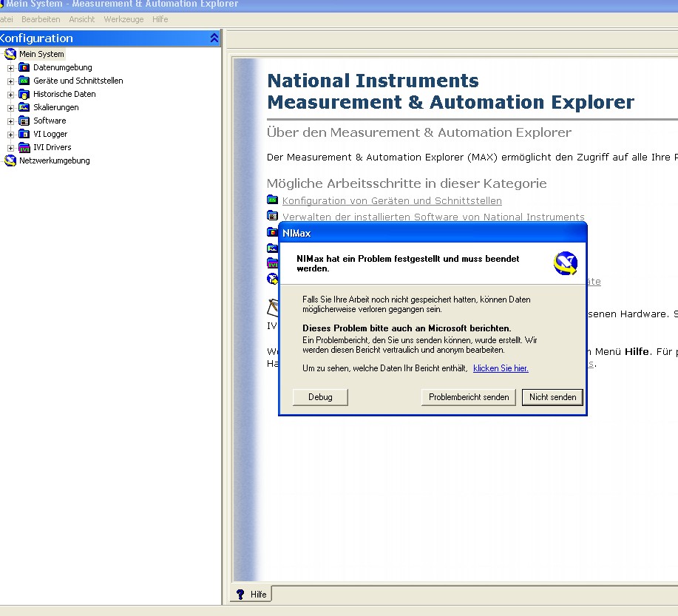
Task: Click the Skalierungen icon in tree
Action: (x=24, y=107)
